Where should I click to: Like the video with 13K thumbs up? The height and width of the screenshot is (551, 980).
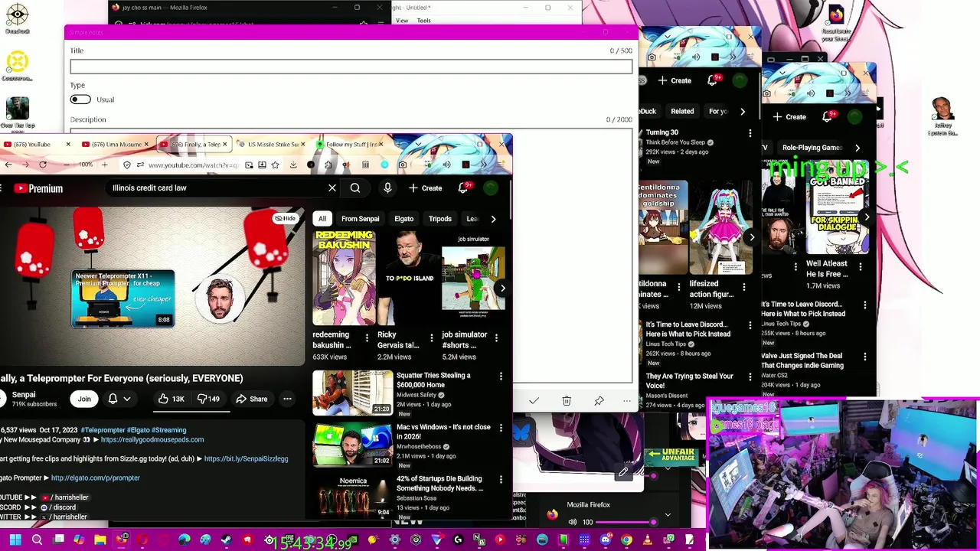click(x=171, y=399)
